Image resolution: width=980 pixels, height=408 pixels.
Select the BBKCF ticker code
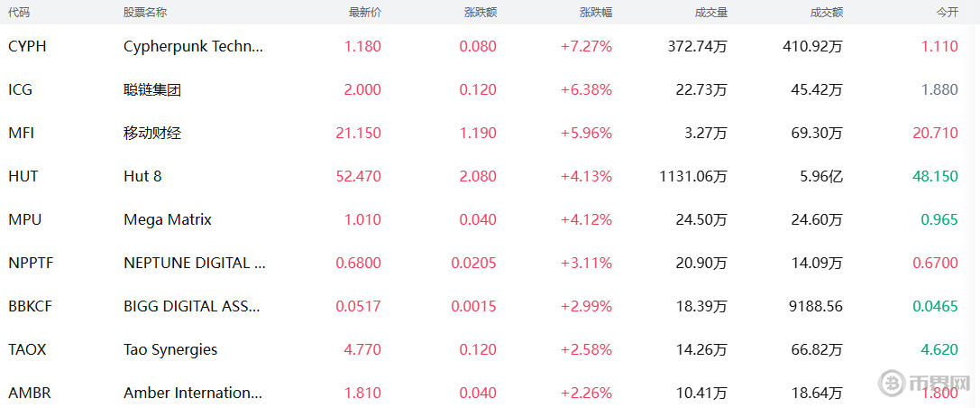(x=31, y=306)
